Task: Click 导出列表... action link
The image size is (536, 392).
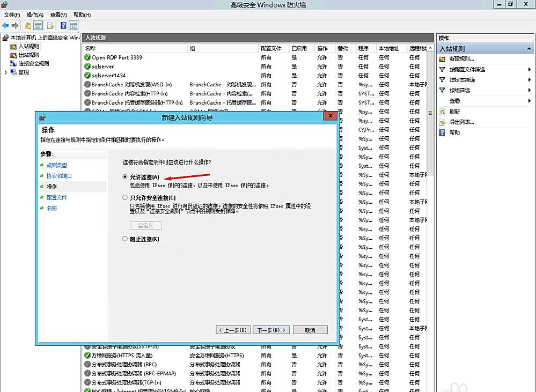Action: pyautogui.click(x=461, y=122)
